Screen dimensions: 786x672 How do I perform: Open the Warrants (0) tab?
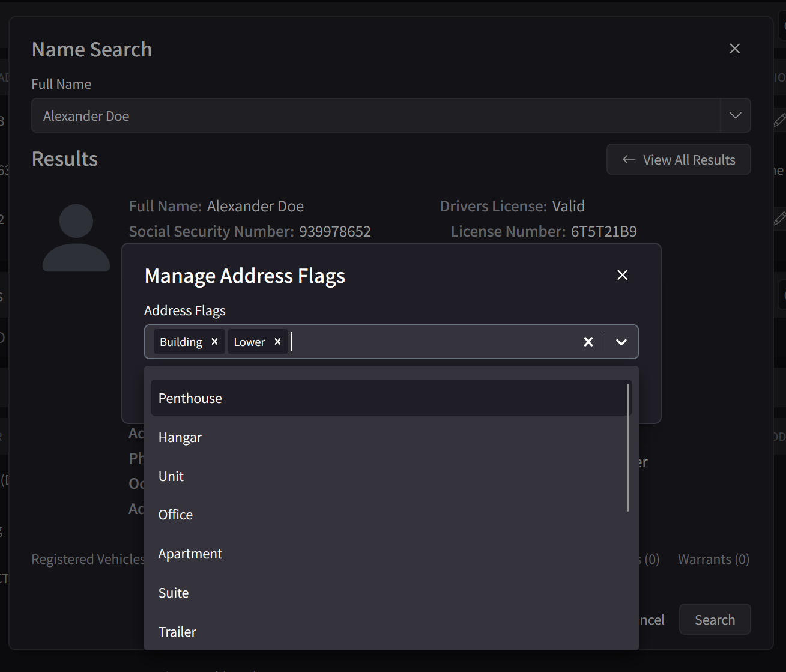[713, 558]
